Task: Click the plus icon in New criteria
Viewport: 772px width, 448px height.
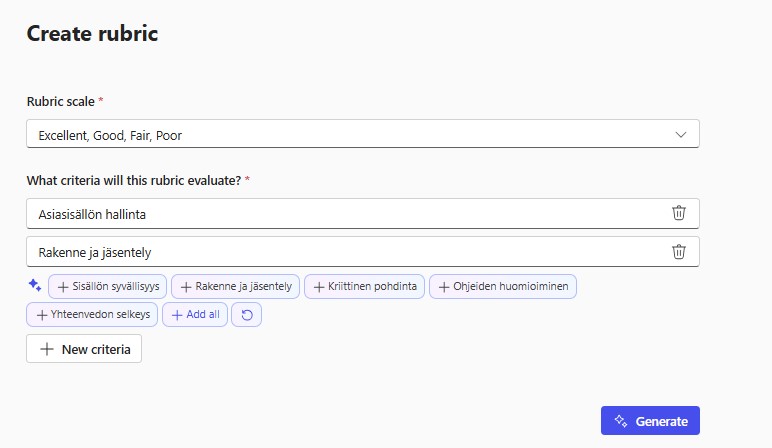Action: pyautogui.click(x=46, y=349)
